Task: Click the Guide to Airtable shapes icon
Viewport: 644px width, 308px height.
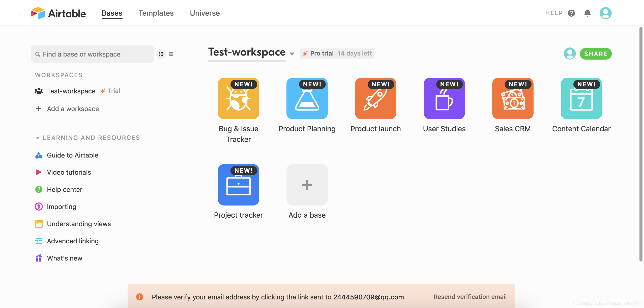Action: [x=39, y=155]
